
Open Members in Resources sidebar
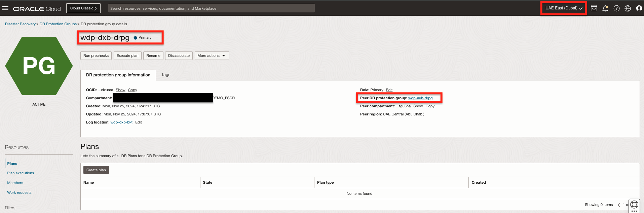[x=15, y=183]
